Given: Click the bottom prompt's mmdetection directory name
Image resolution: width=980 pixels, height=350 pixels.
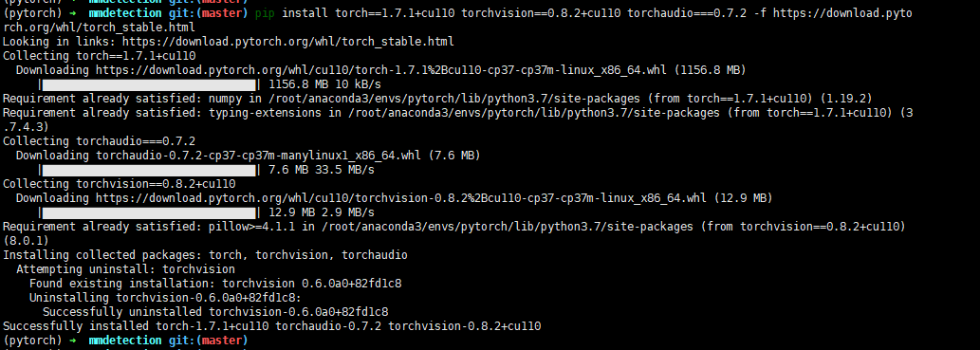Looking at the screenshot, I should [125, 341].
